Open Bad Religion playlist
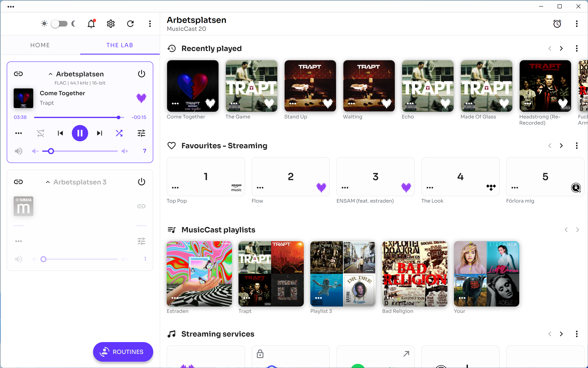Viewport: 588px width, 368px height. point(415,274)
